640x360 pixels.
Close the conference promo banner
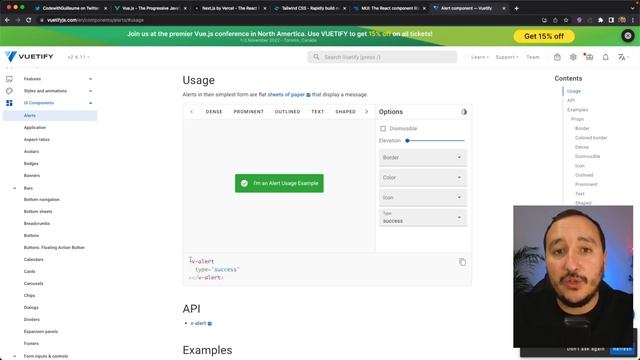pyautogui.click(x=628, y=36)
